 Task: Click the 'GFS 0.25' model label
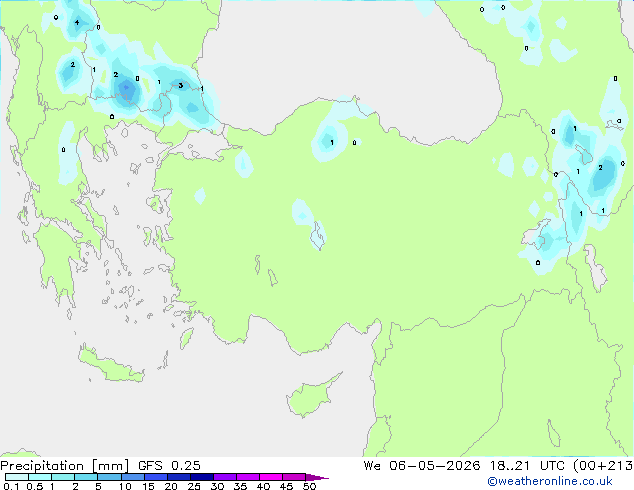[169, 466]
